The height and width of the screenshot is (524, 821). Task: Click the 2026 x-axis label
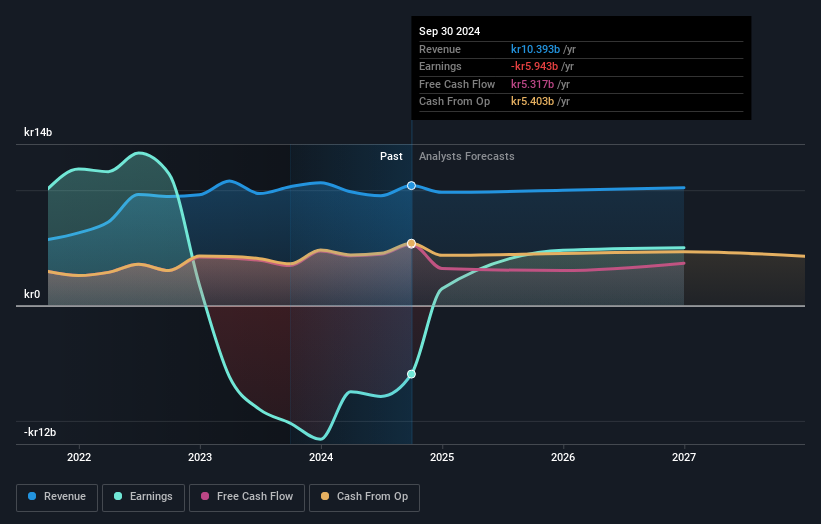coord(563,457)
